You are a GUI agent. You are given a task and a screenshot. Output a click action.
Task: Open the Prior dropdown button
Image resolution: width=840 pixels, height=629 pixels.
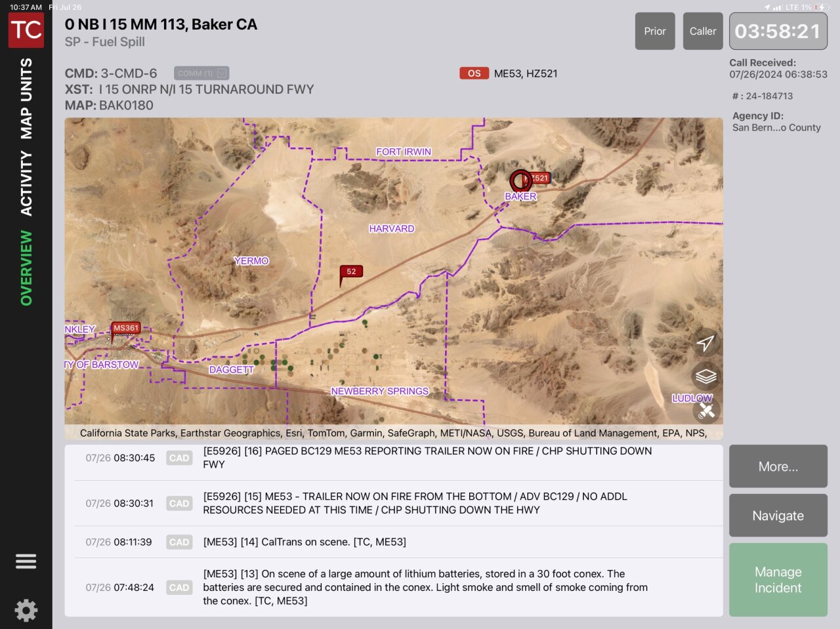click(654, 31)
